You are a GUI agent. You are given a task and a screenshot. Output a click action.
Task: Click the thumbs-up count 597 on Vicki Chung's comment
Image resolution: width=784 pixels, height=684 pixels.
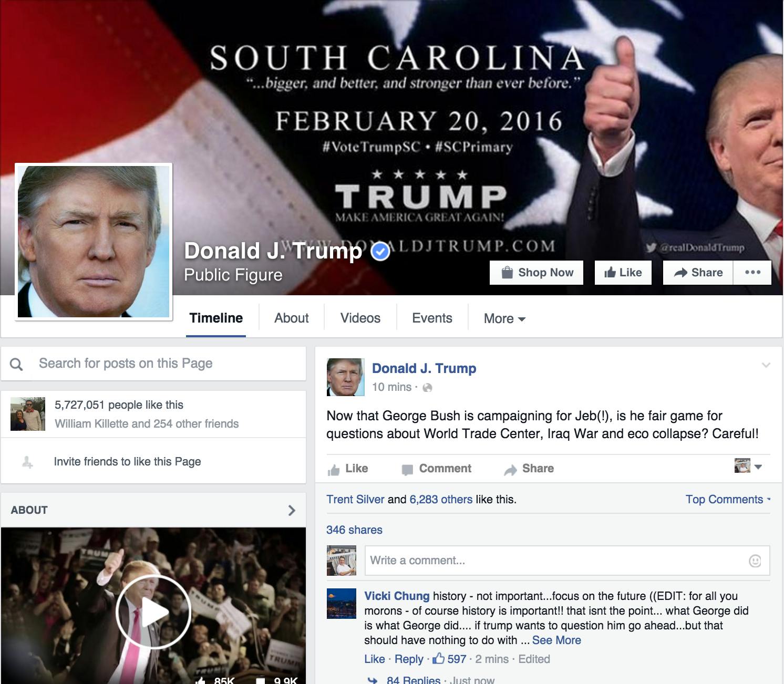tap(450, 659)
